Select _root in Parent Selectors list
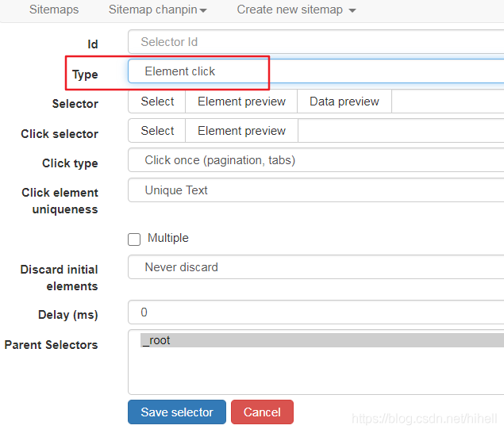Image resolution: width=504 pixels, height=433 pixels. click(322, 340)
